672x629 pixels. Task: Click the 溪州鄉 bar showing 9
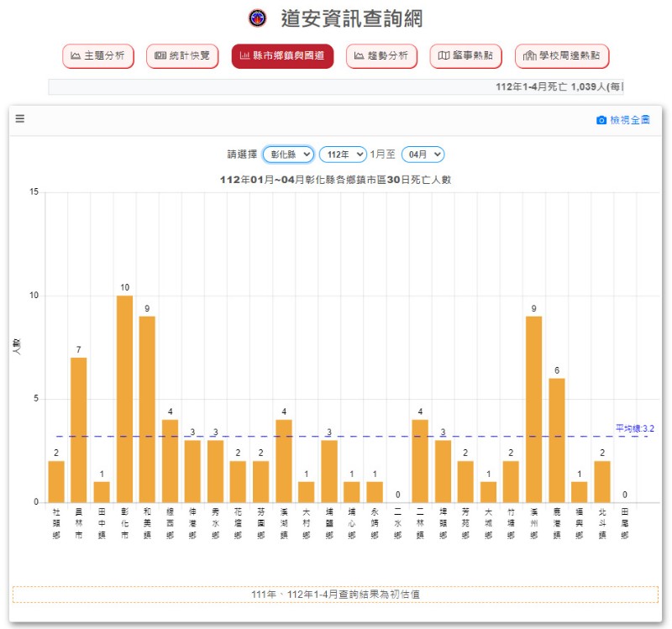(x=533, y=409)
